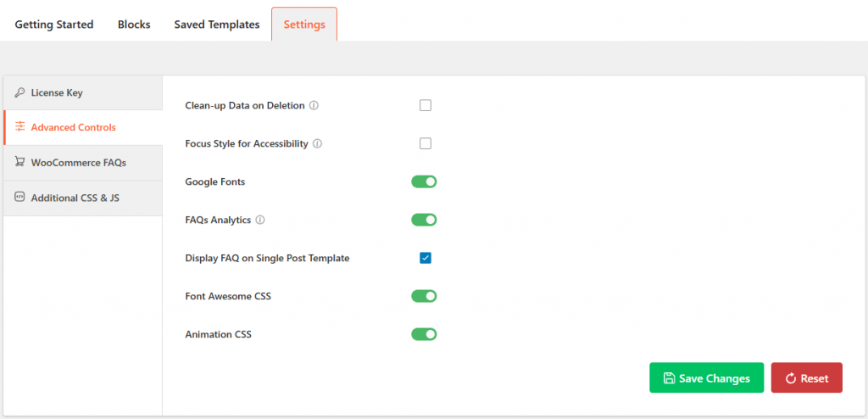Switch off Animation CSS
868x419 pixels.
pyautogui.click(x=424, y=334)
